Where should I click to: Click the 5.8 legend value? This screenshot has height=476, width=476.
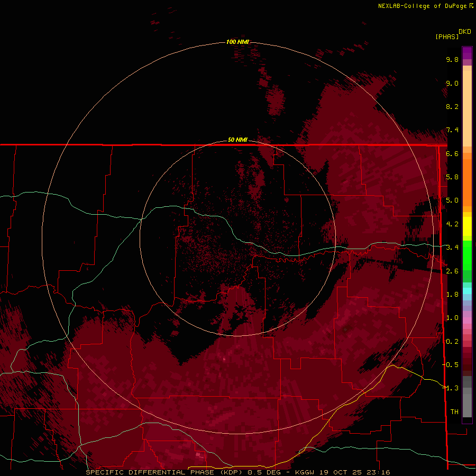pyautogui.click(x=452, y=177)
